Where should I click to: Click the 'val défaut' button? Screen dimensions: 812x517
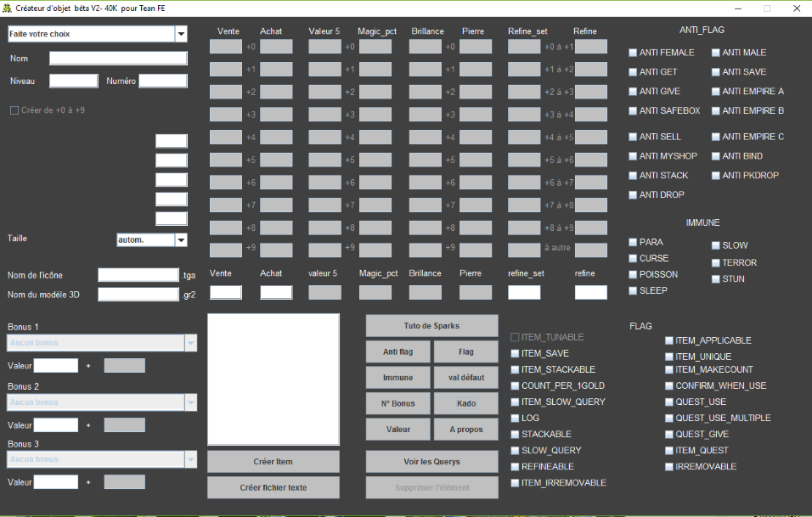point(466,378)
